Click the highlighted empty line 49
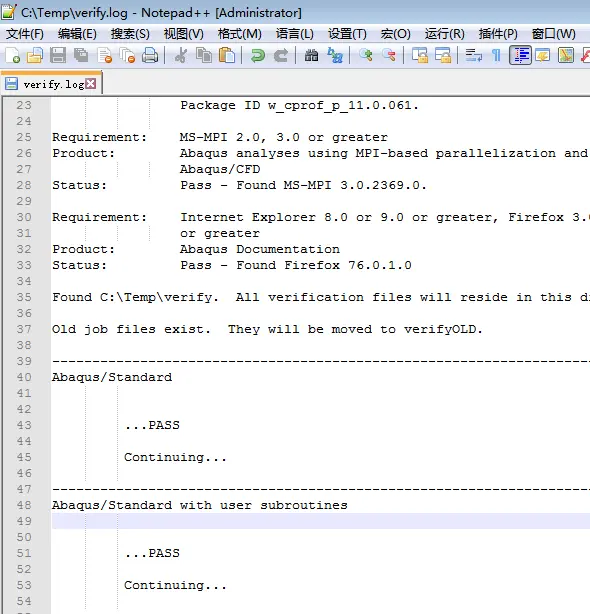 click(320, 521)
